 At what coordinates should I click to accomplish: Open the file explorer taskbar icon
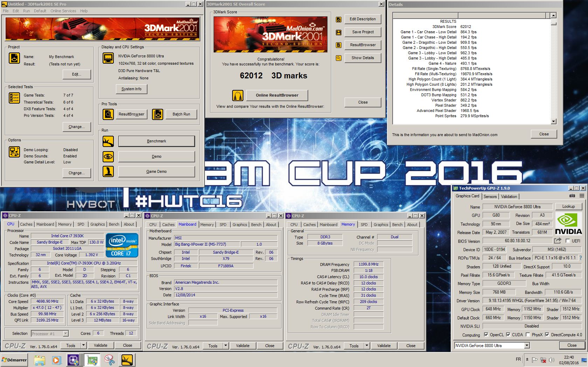pos(40,360)
